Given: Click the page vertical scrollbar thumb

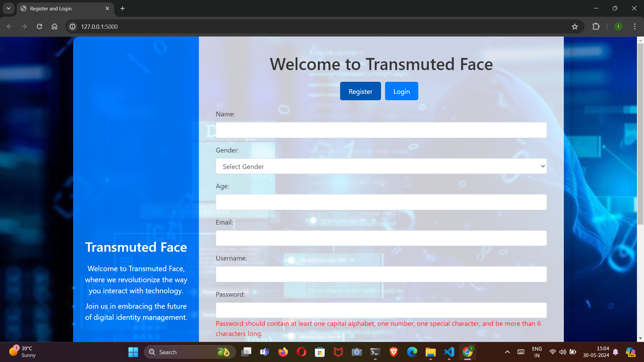Looking at the screenshot, I should click(x=640, y=134).
